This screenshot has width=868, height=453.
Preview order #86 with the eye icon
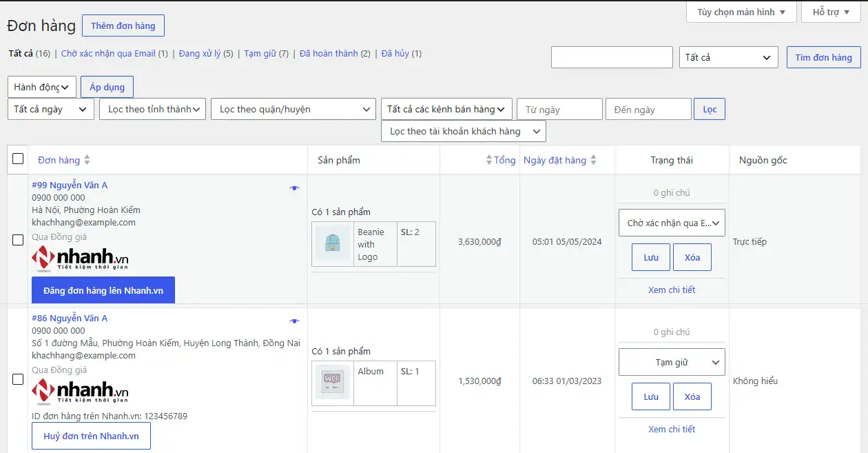294,321
